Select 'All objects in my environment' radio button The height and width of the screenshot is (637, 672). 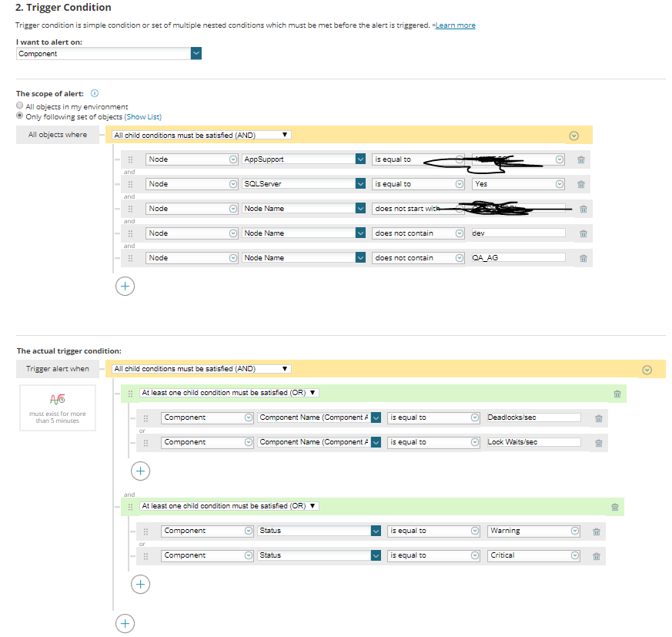20,105
